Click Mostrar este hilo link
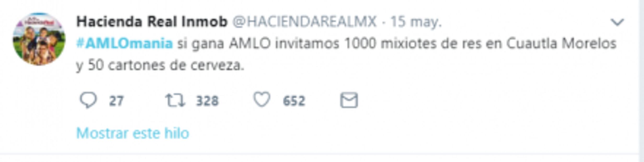The width and height of the screenshot is (644, 162). coord(133,133)
